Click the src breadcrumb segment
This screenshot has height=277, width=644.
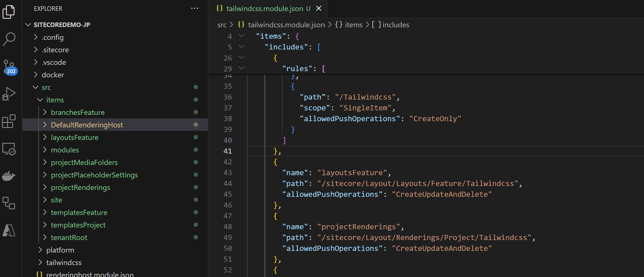222,25
